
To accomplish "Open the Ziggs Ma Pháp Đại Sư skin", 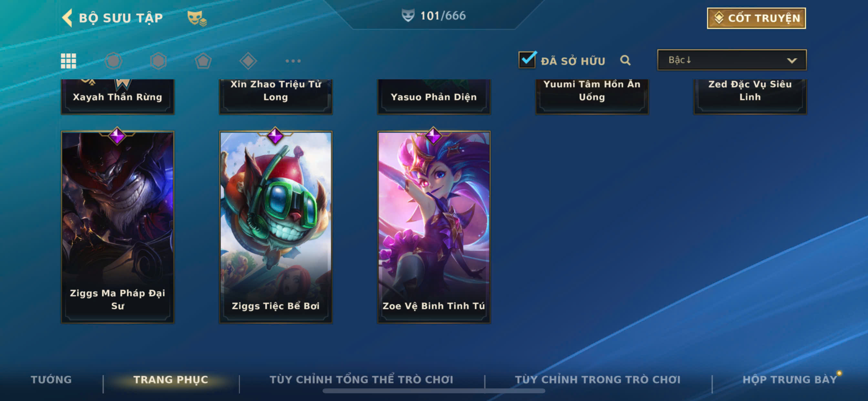I will pos(118,227).
